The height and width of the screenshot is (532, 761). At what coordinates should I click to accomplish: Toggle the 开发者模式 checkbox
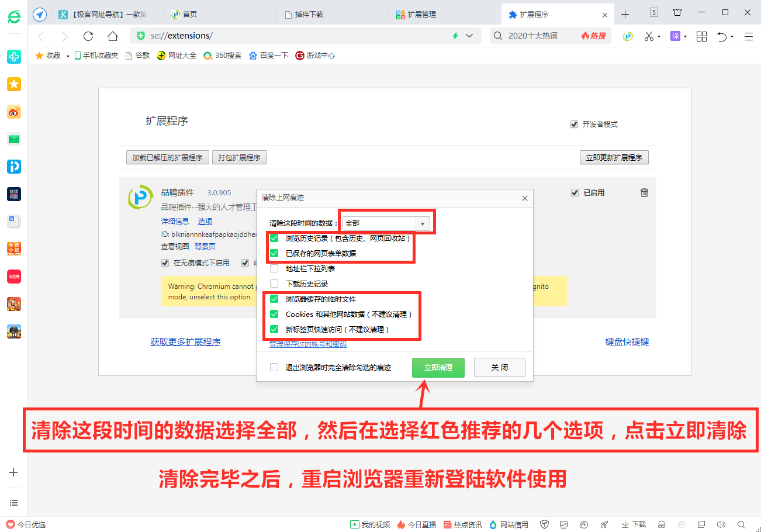[x=574, y=124]
